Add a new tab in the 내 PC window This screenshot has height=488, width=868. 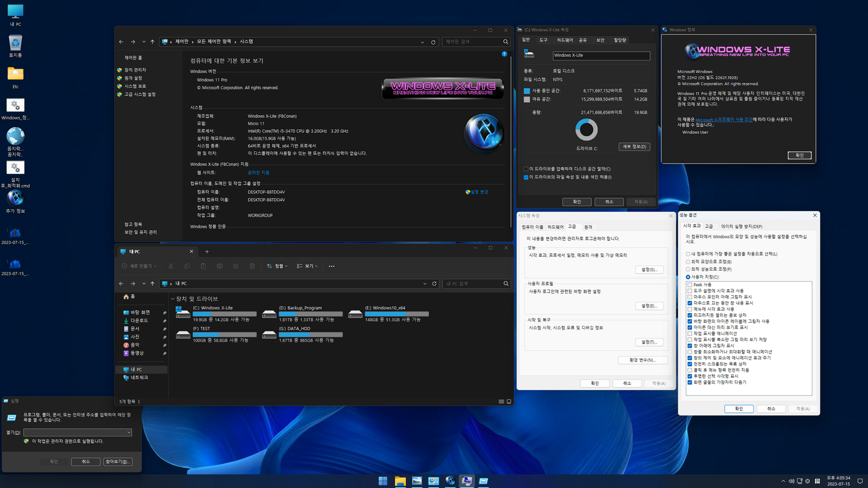[207, 251]
